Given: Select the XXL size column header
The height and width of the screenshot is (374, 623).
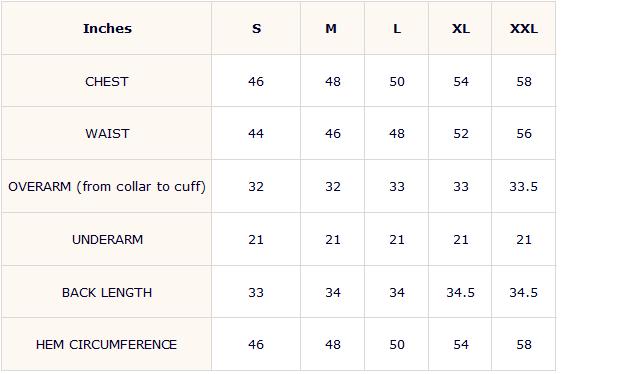Looking at the screenshot, I should click(x=524, y=29).
